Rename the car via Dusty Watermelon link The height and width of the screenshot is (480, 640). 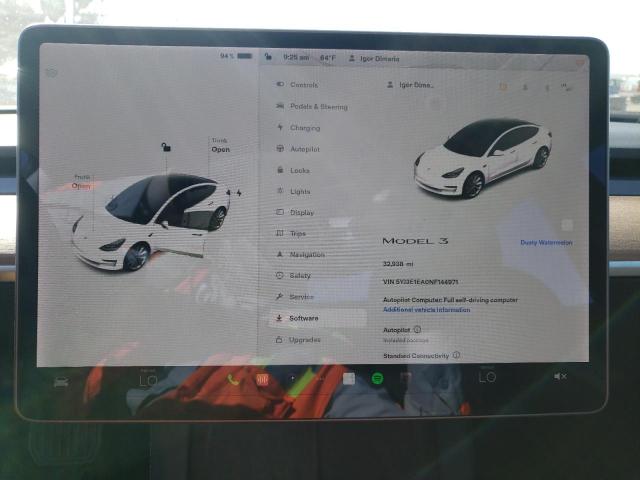(546, 242)
